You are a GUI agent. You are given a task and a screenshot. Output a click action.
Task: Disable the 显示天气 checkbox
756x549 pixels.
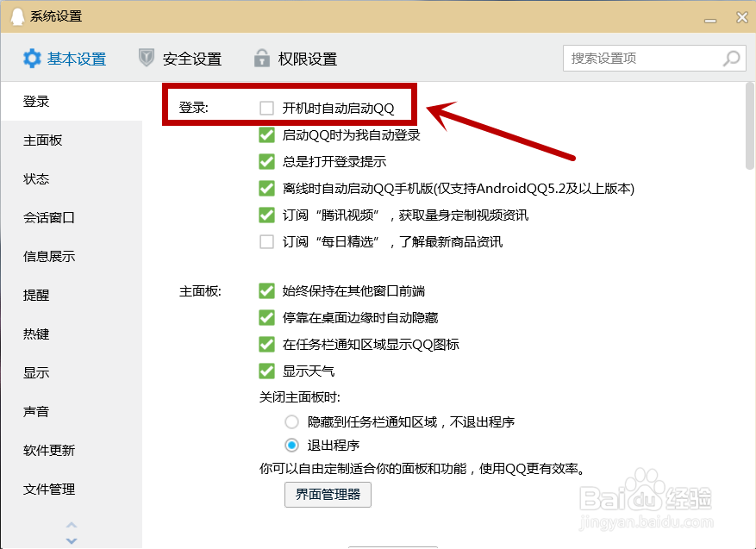tap(266, 371)
